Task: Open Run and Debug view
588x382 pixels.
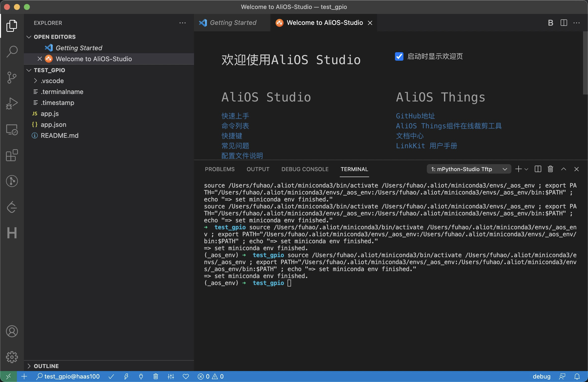Action: [12, 103]
